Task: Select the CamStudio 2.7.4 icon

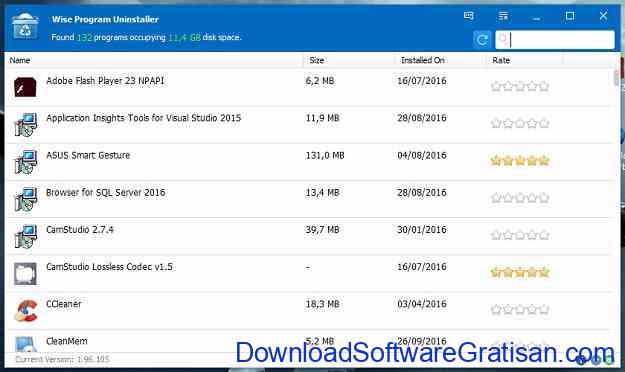Action: tap(26, 236)
